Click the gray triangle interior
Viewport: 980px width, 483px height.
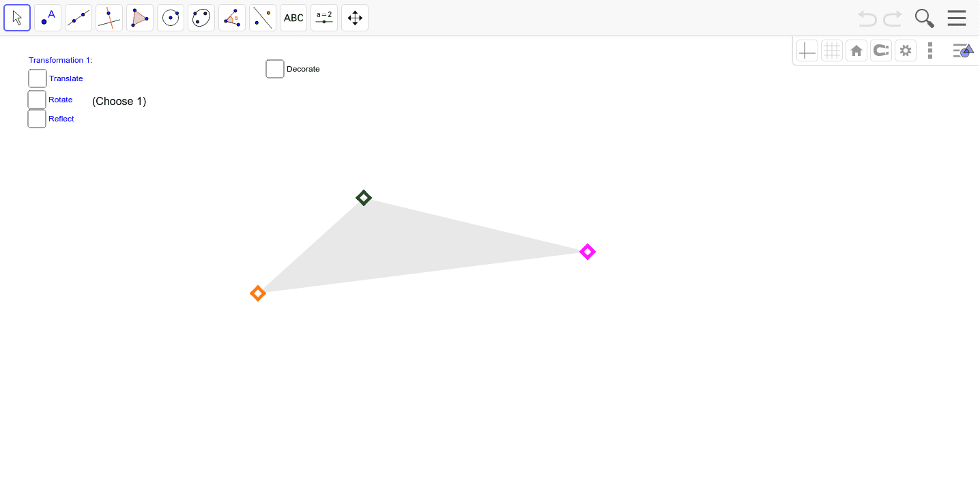click(403, 248)
